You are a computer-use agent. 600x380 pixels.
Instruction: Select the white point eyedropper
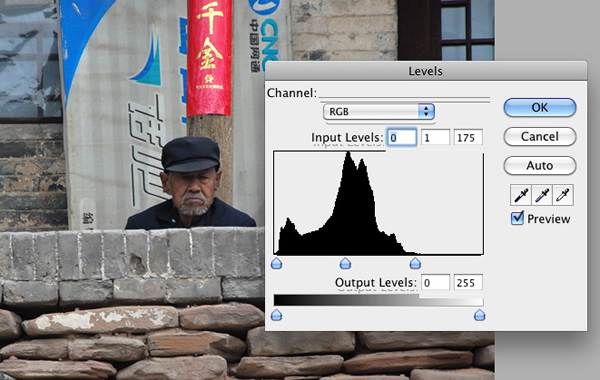(562, 195)
